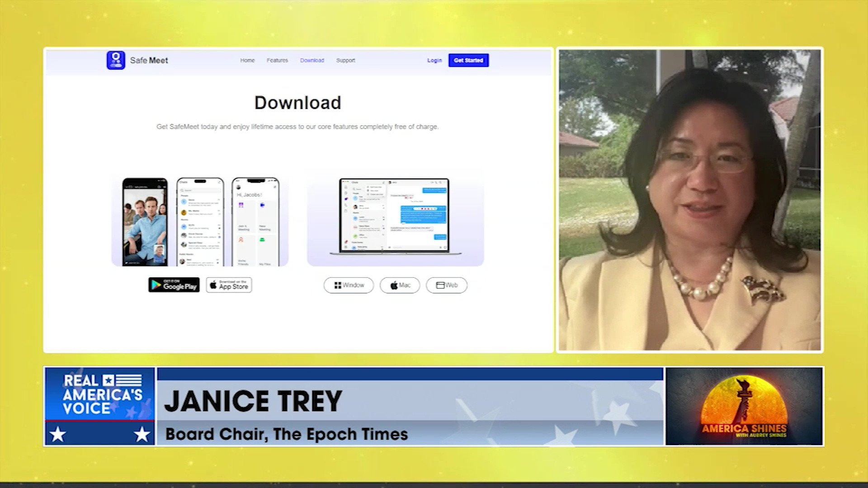Go to the Features page

coord(277,60)
